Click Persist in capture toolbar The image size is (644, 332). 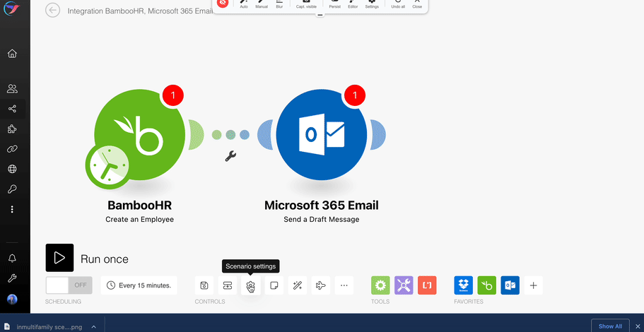tap(335, 4)
